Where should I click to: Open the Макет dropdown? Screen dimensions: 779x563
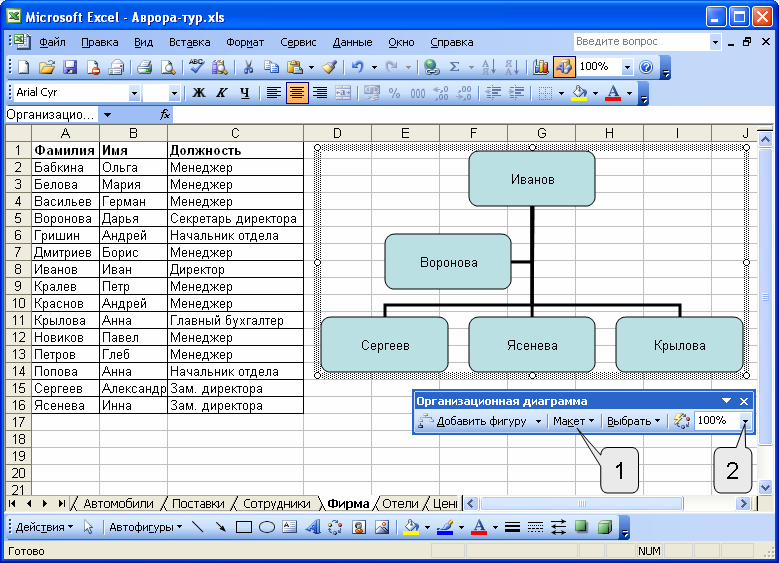tap(573, 421)
